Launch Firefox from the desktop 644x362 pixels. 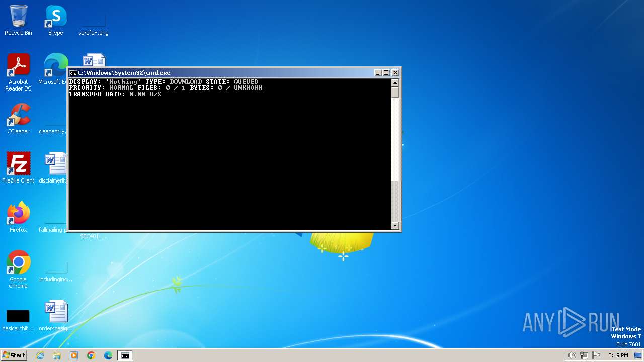click(18, 218)
